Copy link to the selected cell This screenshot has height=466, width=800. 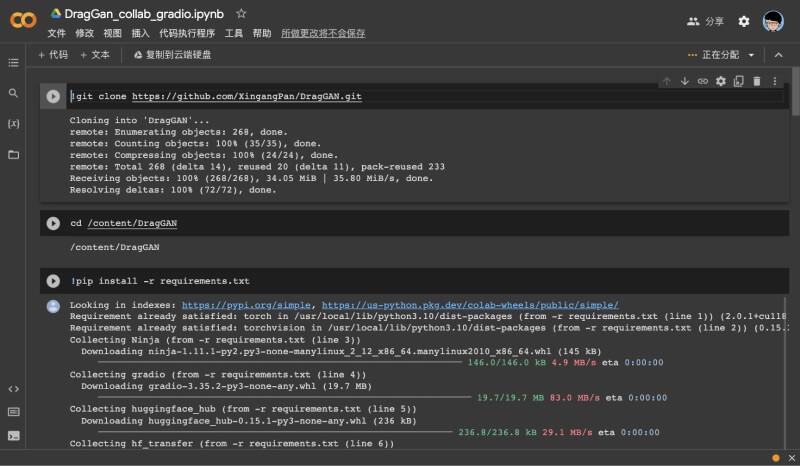tap(703, 81)
